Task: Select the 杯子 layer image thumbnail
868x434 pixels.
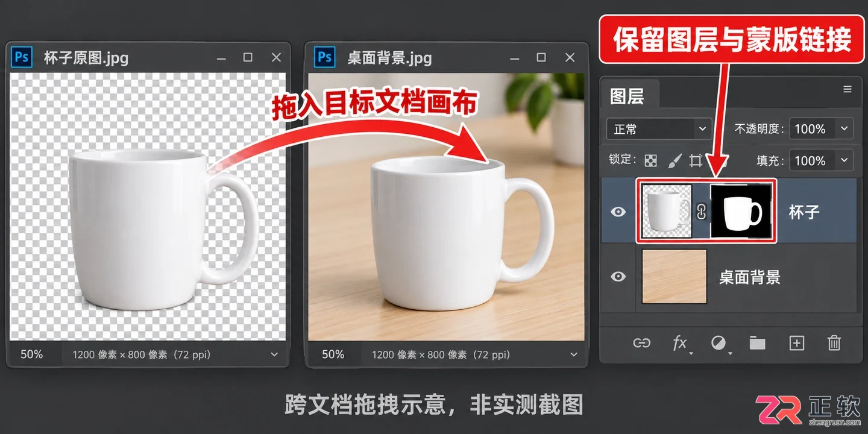Action: click(x=667, y=211)
